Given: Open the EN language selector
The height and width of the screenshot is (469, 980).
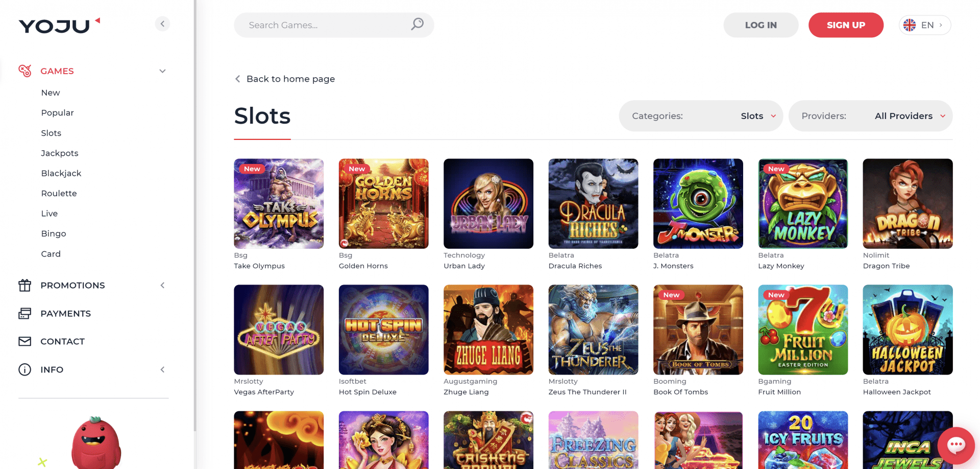Looking at the screenshot, I should [924, 25].
